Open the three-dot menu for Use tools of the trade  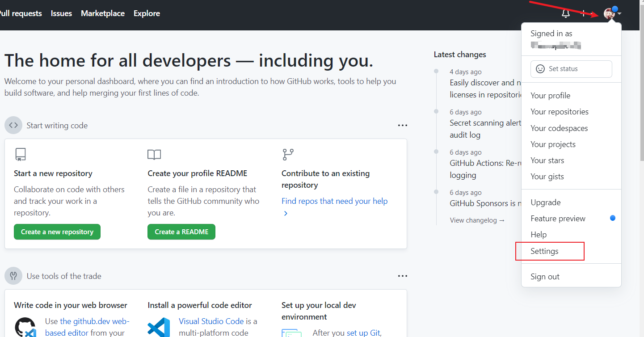click(402, 276)
